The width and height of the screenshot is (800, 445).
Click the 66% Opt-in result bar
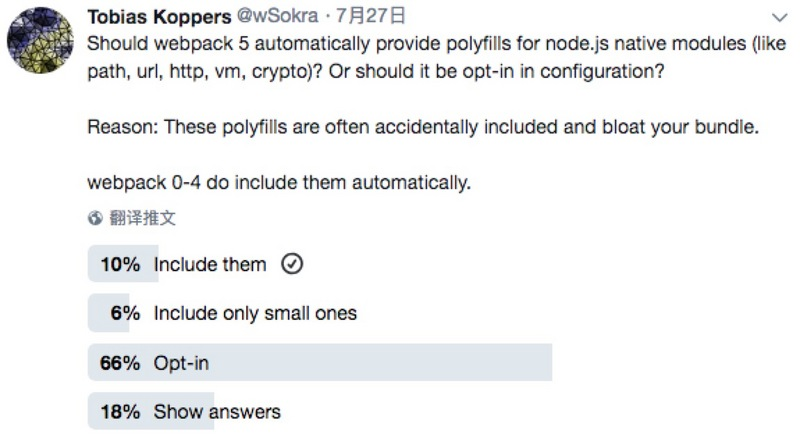pos(320,362)
